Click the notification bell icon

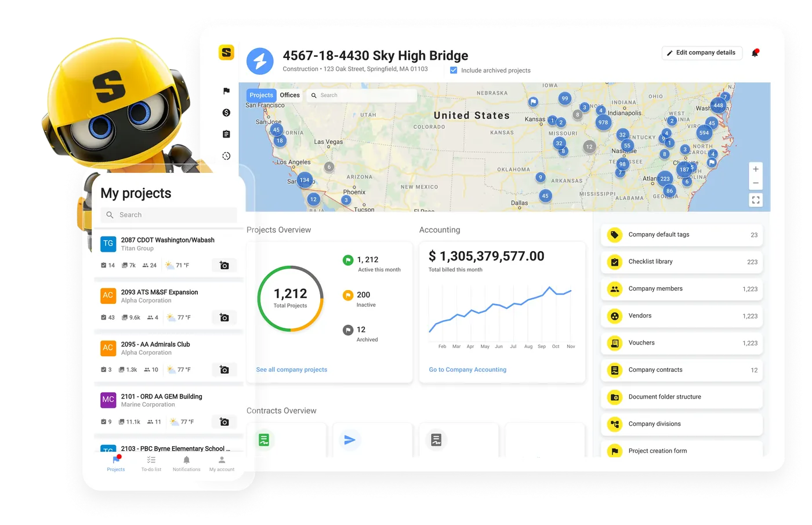(x=755, y=53)
